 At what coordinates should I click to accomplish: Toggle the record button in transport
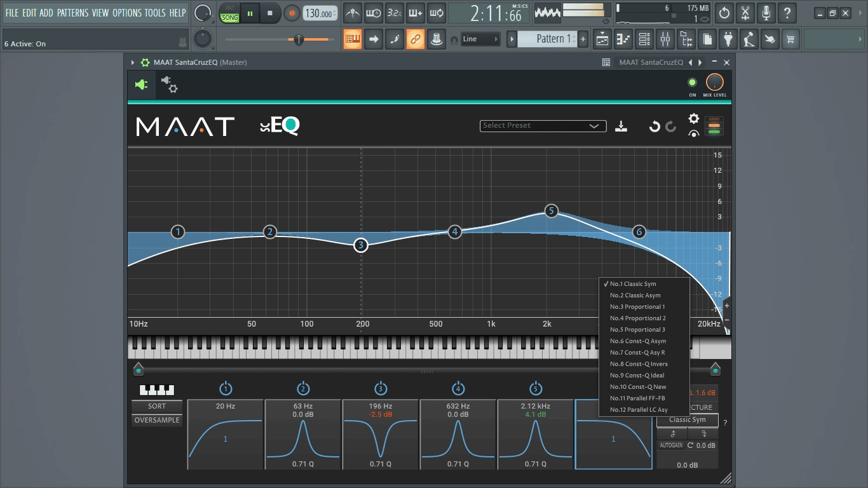pyautogui.click(x=292, y=13)
